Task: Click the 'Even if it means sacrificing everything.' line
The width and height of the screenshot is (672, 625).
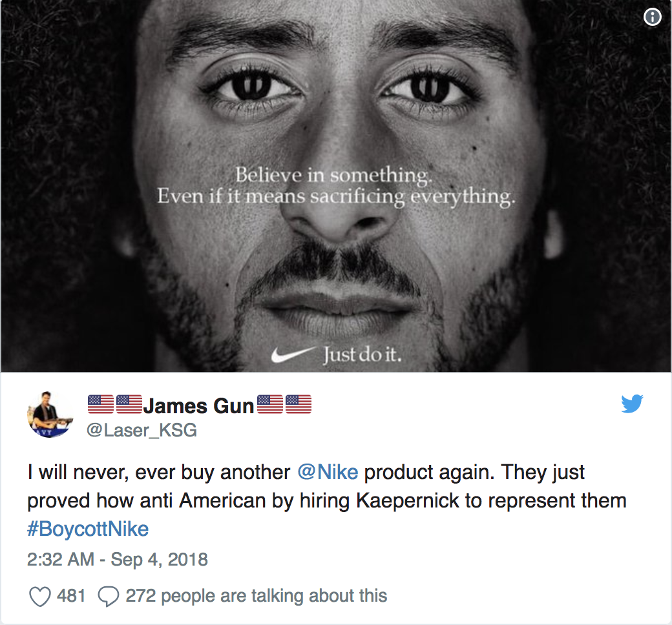Action: coord(335,197)
